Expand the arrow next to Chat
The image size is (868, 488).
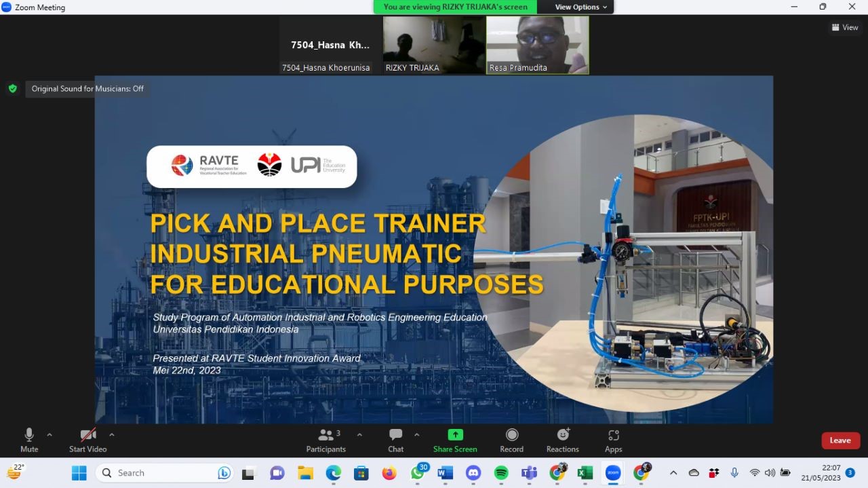[x=417, y=434]
